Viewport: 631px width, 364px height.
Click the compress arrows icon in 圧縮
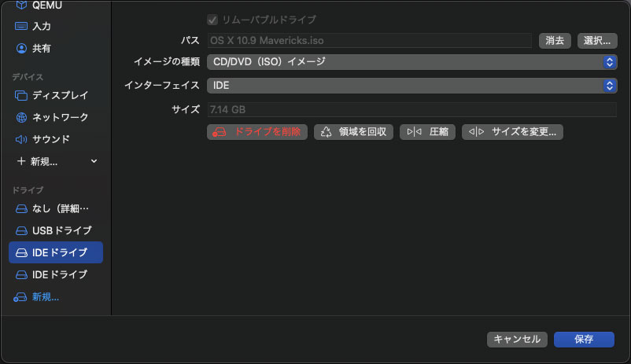point(414,131)
